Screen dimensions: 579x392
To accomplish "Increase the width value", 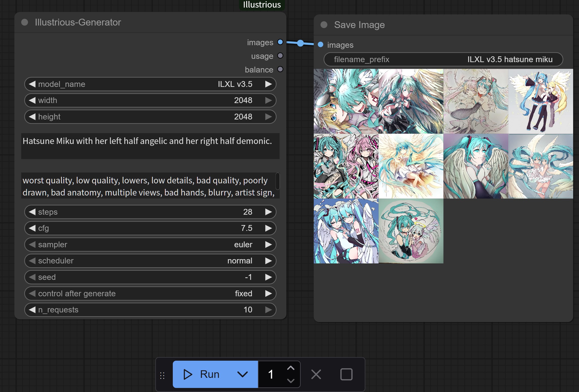I will coord(269,100).
